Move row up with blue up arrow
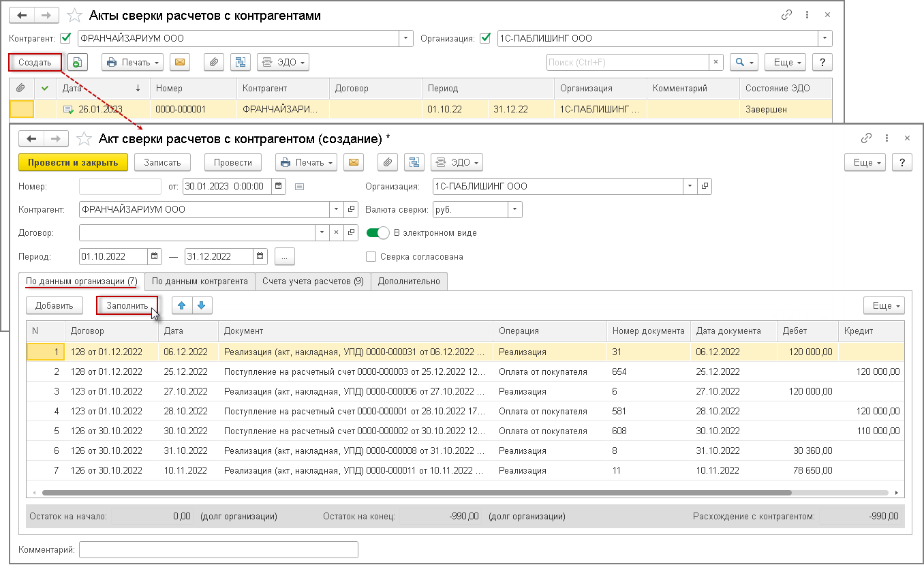 tap(182, 305)
